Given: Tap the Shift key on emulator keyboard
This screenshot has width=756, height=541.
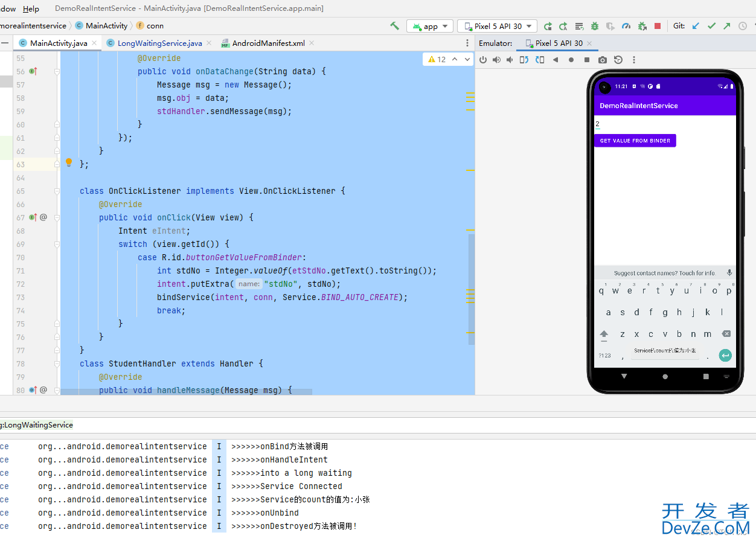Looking at the screenshot, I should tap(604, 334).
